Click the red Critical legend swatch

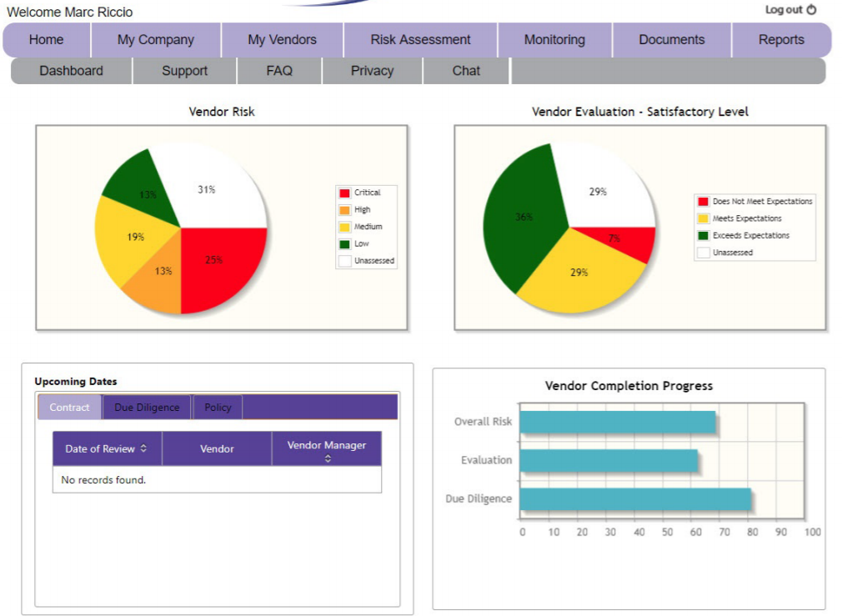coord(344,193)
